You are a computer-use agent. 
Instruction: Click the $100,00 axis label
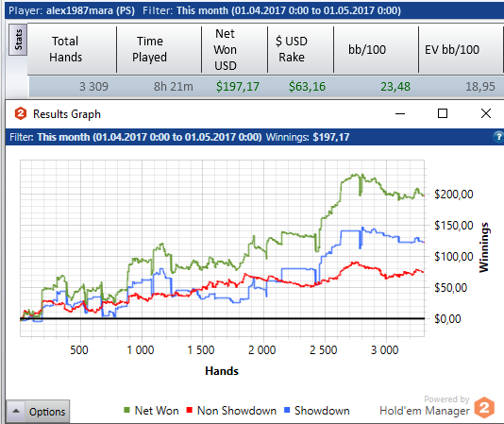pyautogui.click(x=454, y=257)
